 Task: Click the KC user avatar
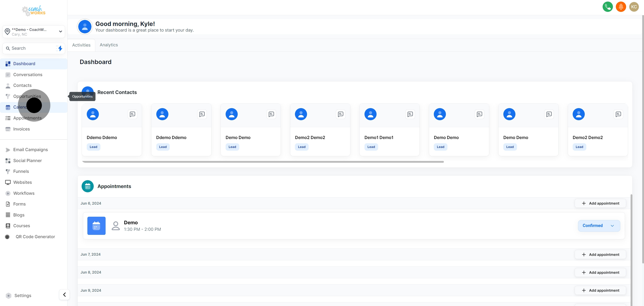pyautogui.click(x=634, y=7)
